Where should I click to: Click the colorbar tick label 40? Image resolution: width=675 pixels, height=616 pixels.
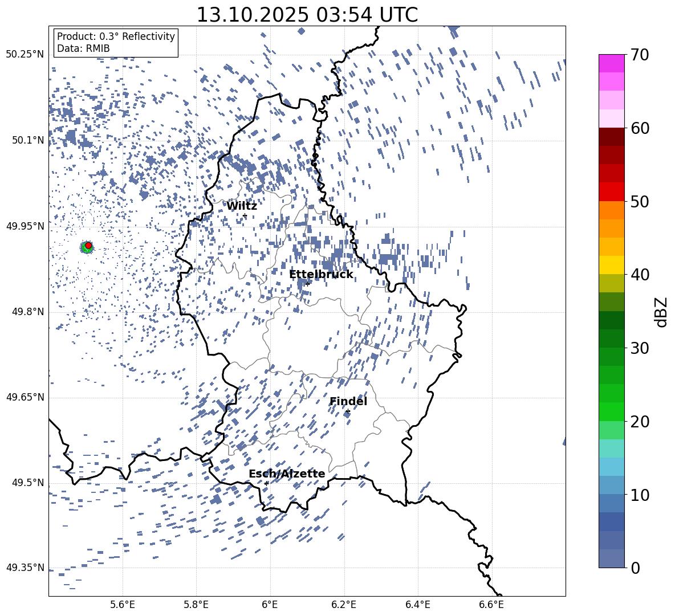639,275
